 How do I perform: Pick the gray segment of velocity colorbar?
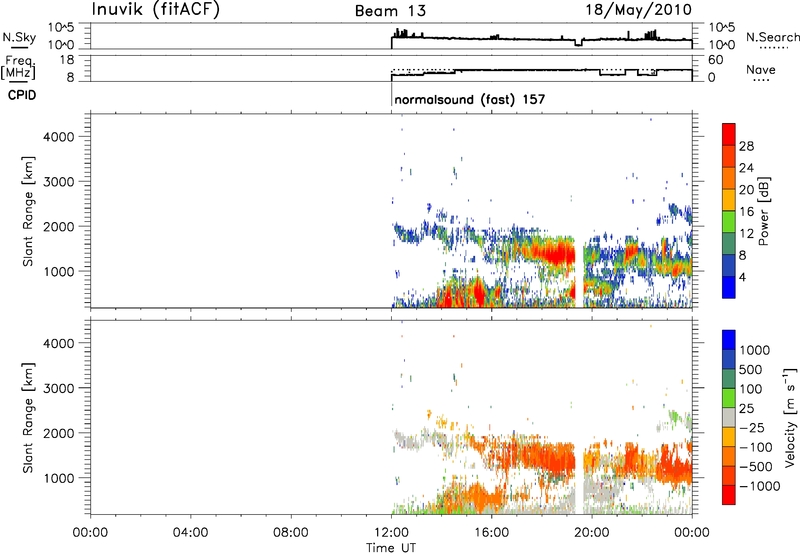tap(729, 418)
